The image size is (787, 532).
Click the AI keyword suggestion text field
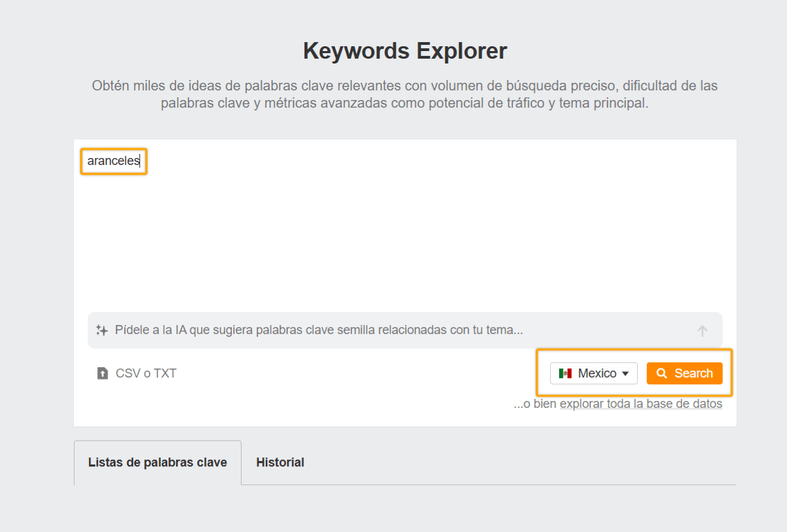tap(345, 330)
